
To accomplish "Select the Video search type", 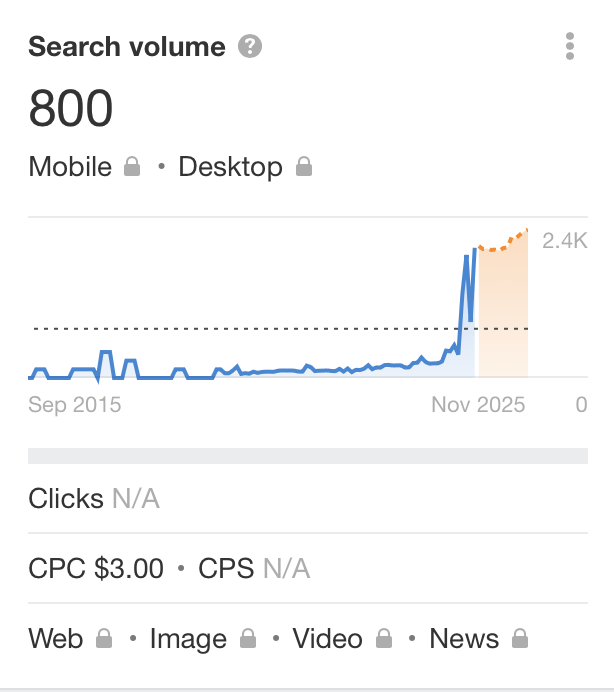I will [x=328, y=639].
